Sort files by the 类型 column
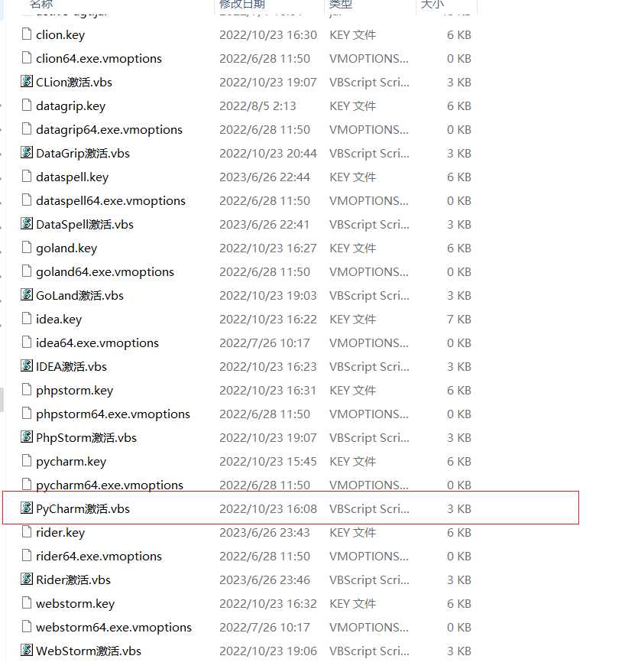 [x=341, y=5]
